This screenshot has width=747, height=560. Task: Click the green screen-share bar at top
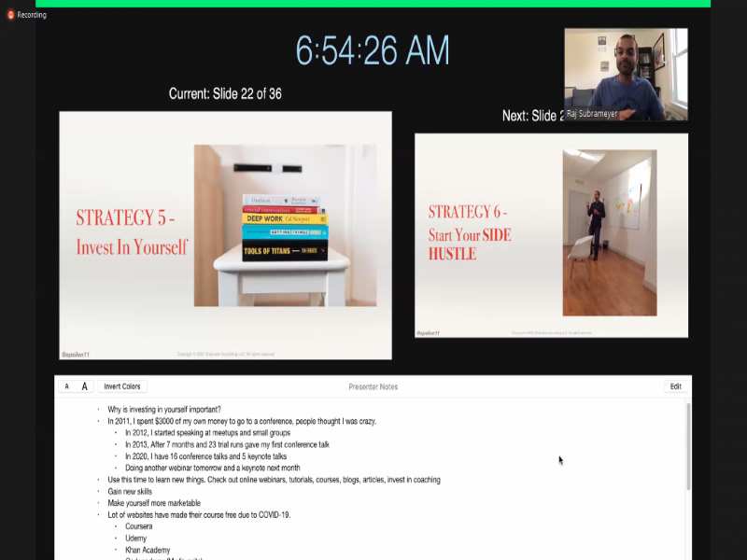pos(373,3)
